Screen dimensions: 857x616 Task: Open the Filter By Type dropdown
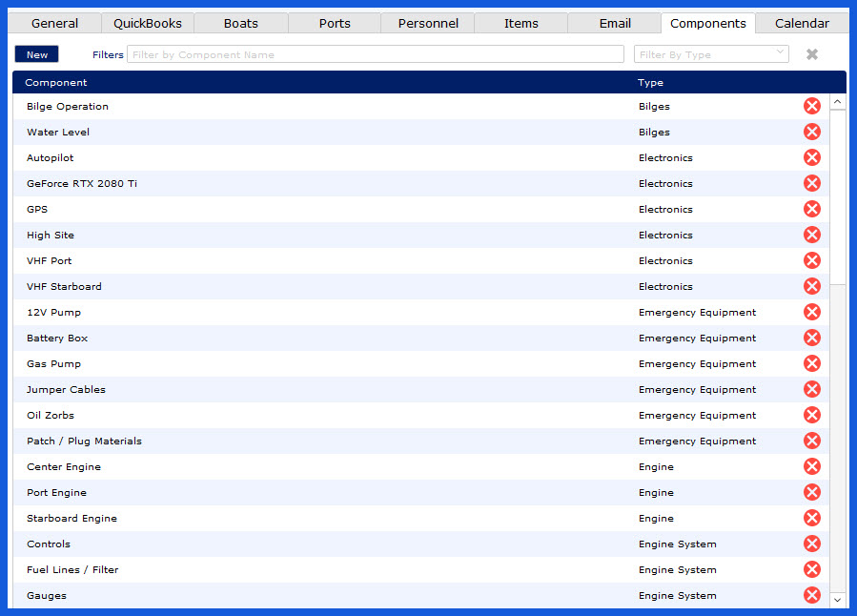point(711,54)
